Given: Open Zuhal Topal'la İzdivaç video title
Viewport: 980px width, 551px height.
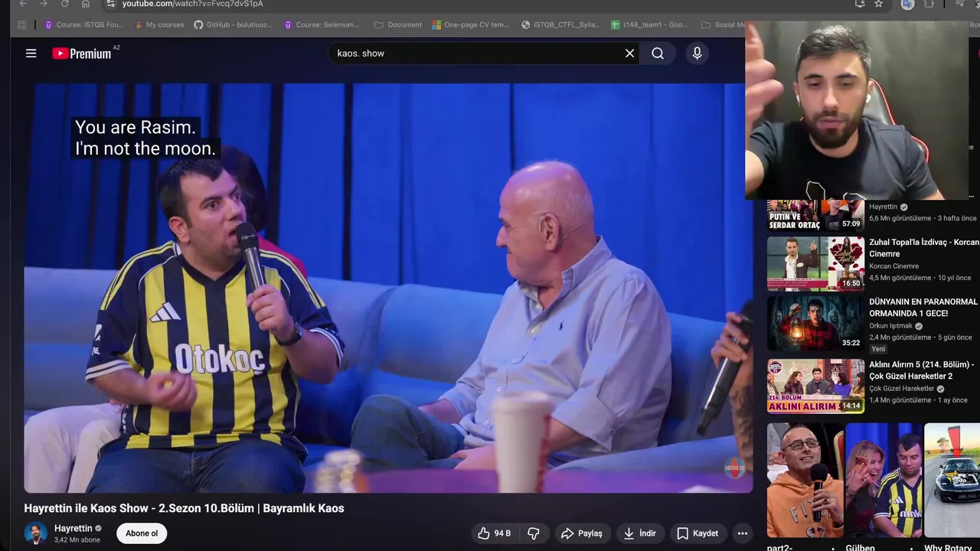Looking at the screenshot, I should point(924,248).
